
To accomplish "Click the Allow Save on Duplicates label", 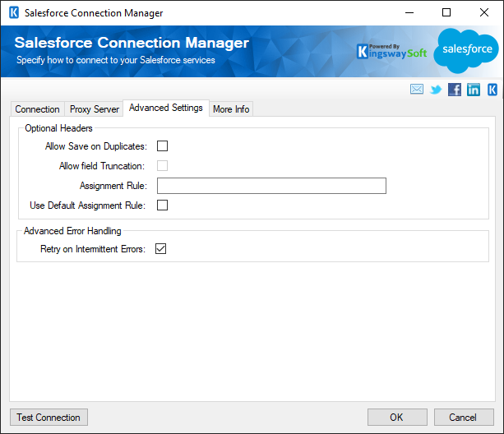I will coord(96,146).
